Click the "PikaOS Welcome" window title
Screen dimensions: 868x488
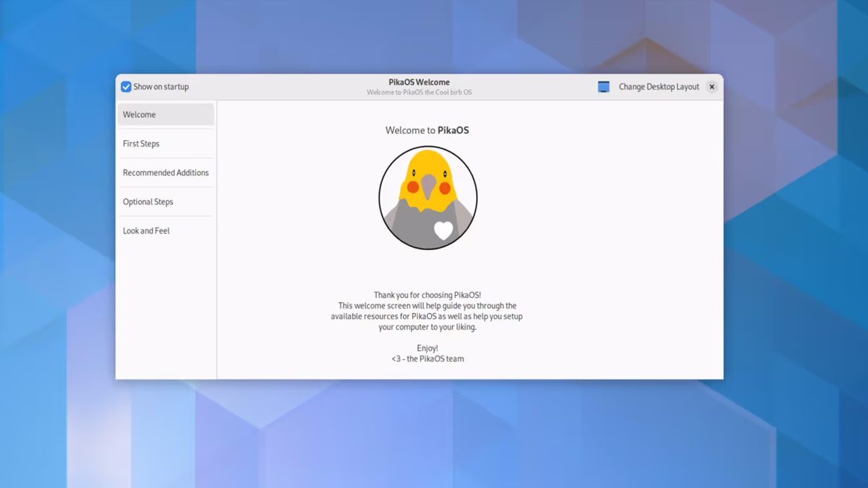pyautogui.click(x=420, y=82)
